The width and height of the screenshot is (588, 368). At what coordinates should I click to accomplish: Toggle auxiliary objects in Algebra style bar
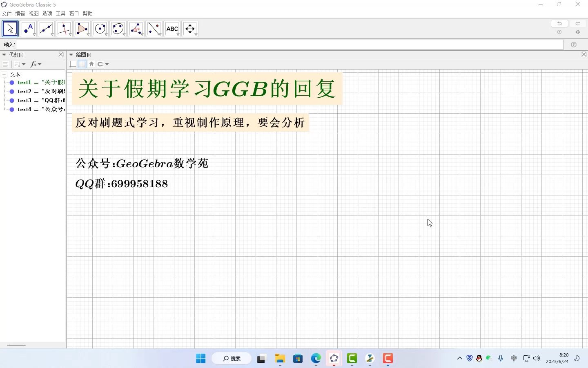point(6,64)
